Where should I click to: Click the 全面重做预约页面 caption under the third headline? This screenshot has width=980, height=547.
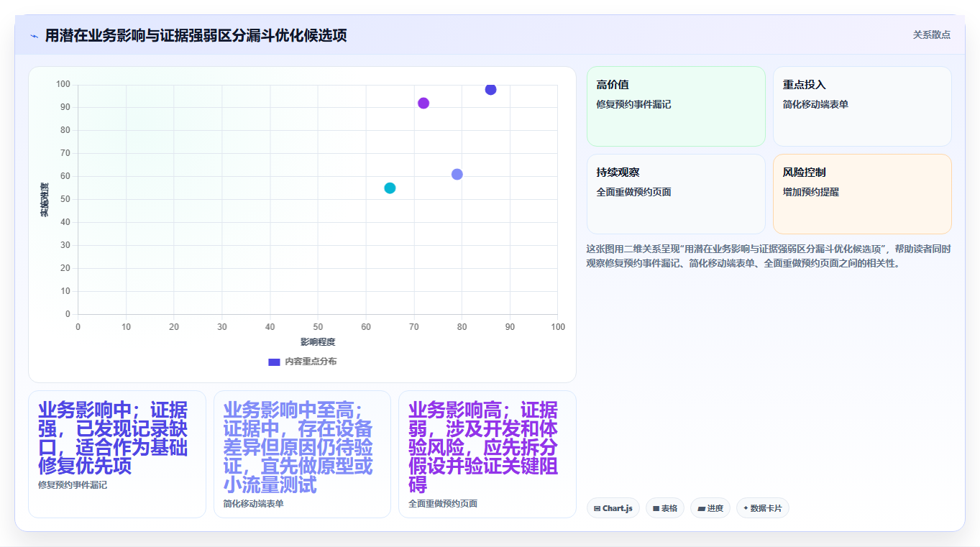coord(443,504)
